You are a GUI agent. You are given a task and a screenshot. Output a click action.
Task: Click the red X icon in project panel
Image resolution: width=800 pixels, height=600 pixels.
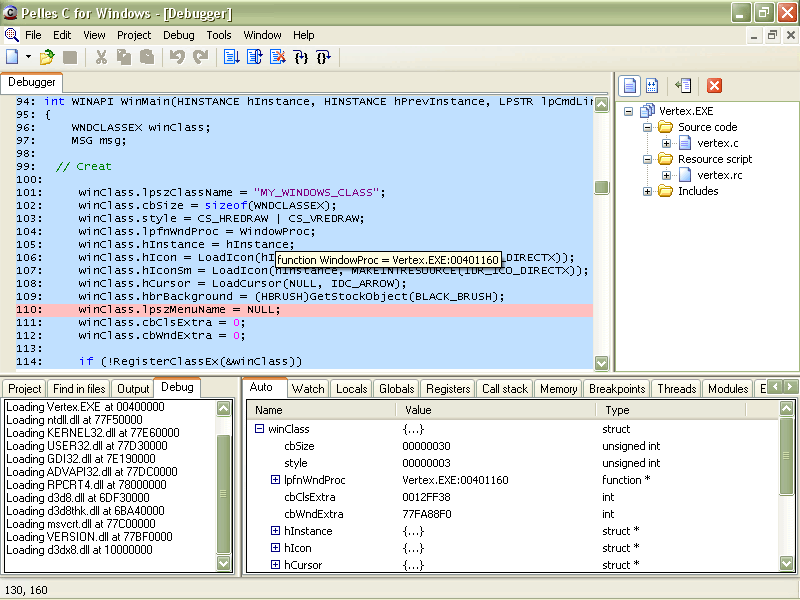(x=714, y=86)
